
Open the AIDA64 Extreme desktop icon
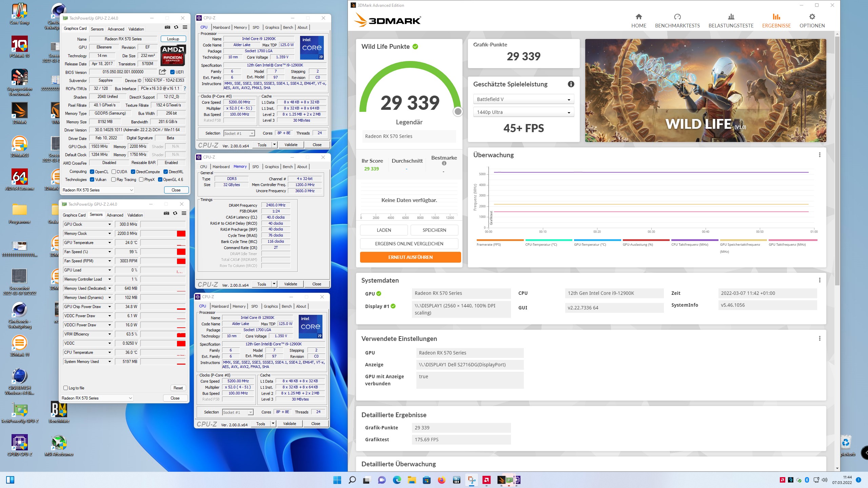tap(19, 180)
